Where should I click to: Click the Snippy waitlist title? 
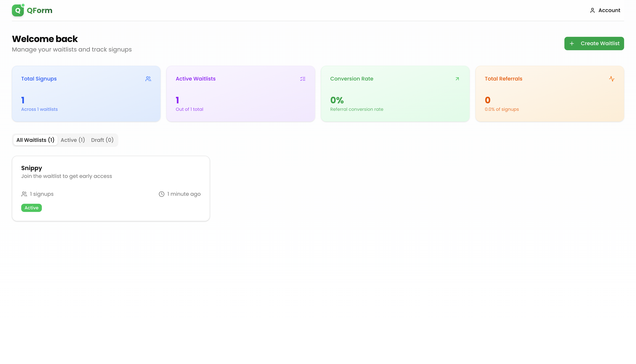[31, 168]
